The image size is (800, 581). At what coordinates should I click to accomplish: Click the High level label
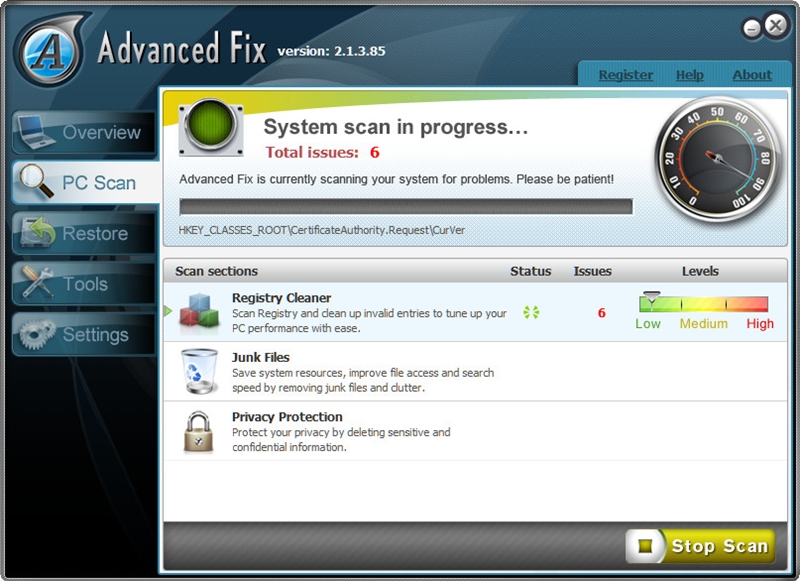pos(760,323)
